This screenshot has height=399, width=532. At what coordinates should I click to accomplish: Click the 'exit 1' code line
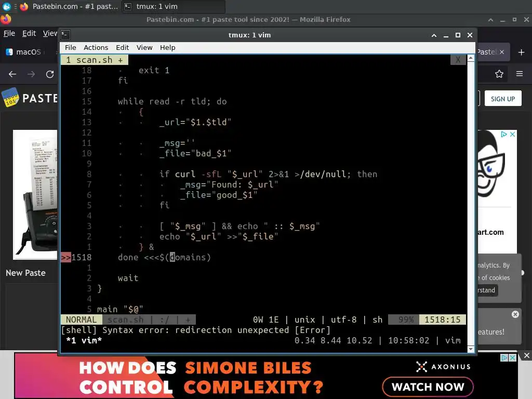pyautogui.click(x=154, y=70)
